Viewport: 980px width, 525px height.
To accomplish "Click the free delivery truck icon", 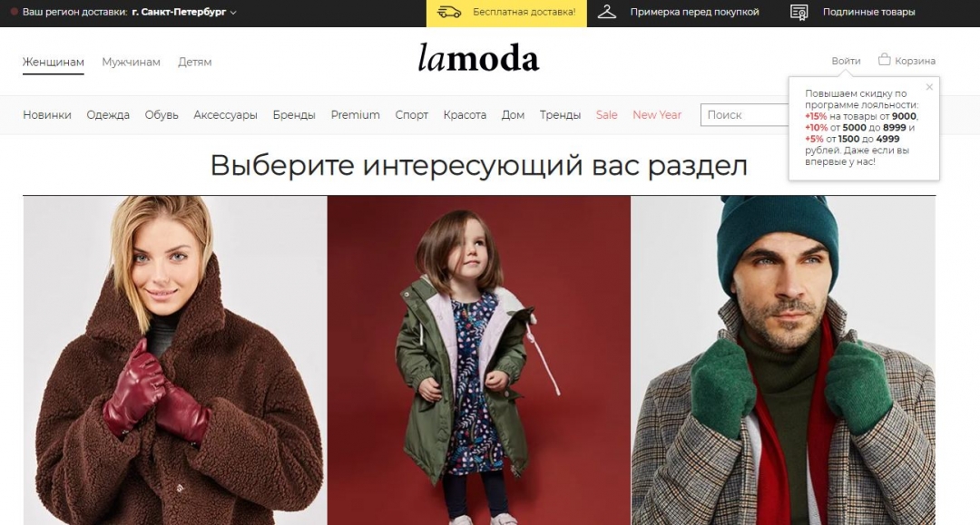I will click(x=449, y=12).
